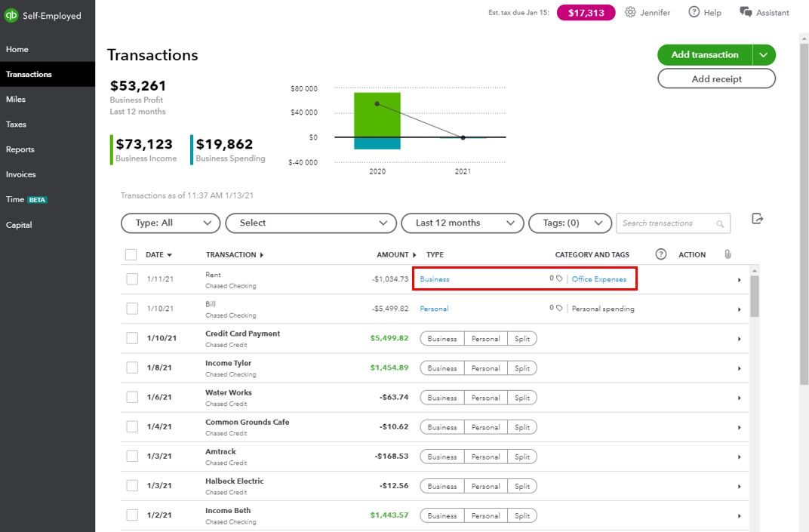Click the tag icon in Rent row
The width and height of the screenshot is (809, 532).
[x=559, y=278]
